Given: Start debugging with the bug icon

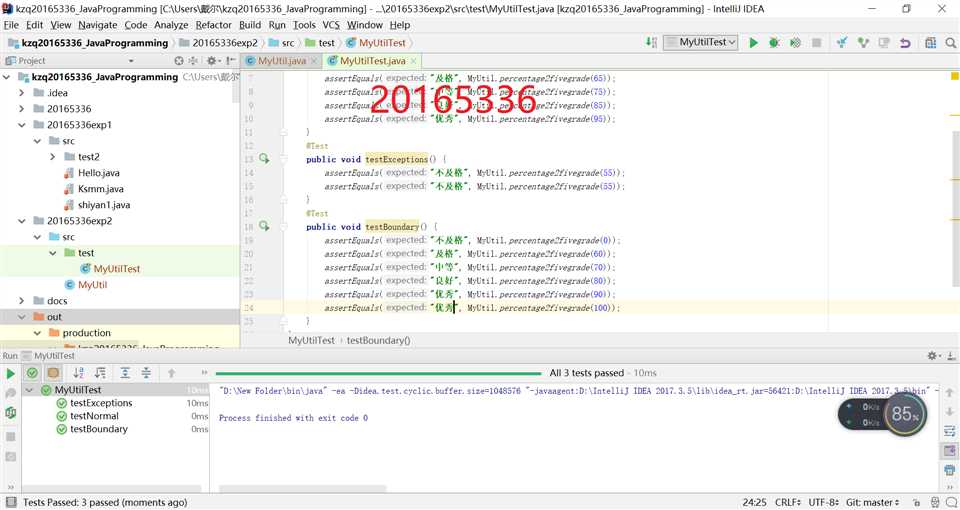Looking at the screenshot, I should pos(774,43).
